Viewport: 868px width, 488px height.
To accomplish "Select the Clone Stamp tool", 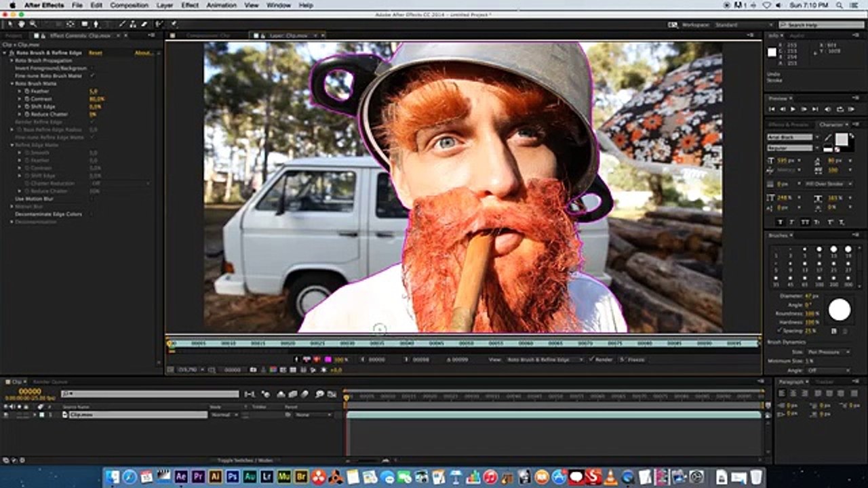I will point(133,24).
